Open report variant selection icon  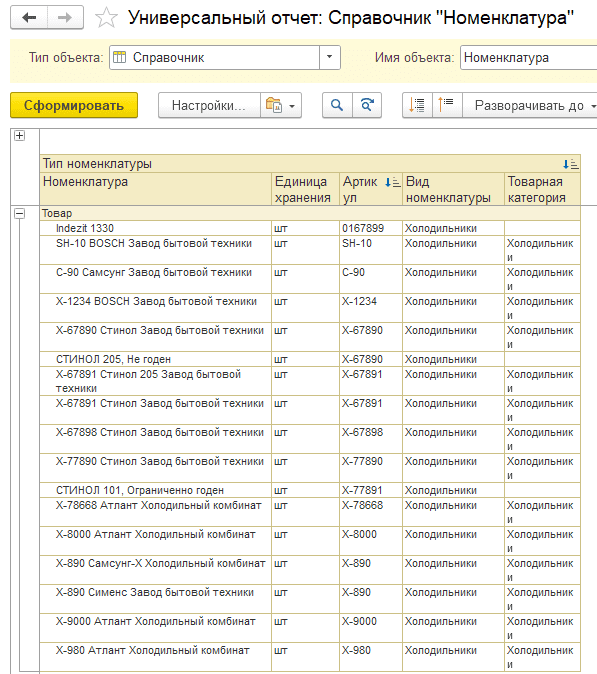pyautogui.click(x=274, y=105)
